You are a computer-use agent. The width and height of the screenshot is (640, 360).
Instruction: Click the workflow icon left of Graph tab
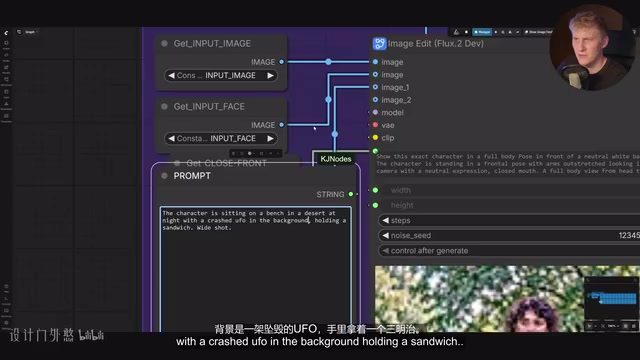19,32
